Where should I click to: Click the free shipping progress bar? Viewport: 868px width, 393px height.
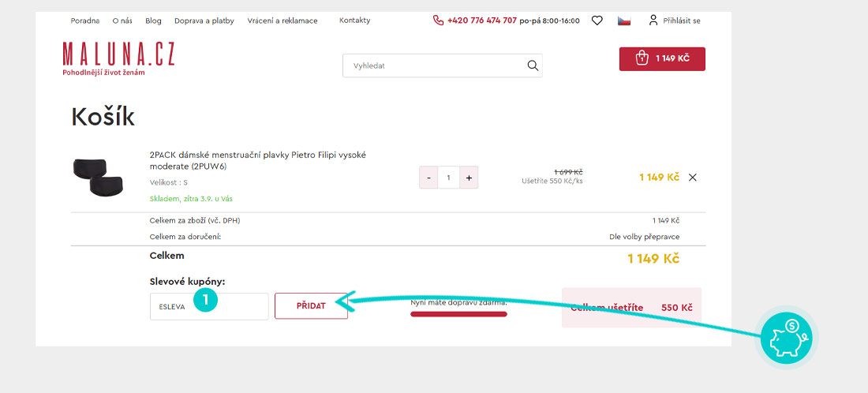coord(458,314)
